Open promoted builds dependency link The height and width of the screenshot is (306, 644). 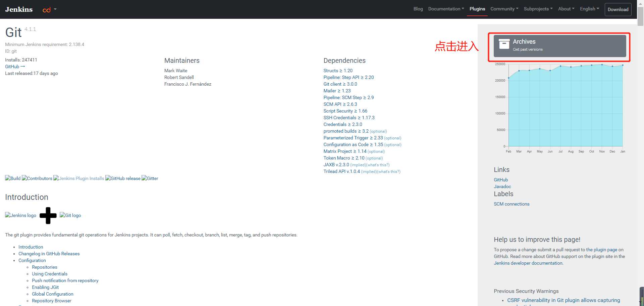click(x=346, y=131)
